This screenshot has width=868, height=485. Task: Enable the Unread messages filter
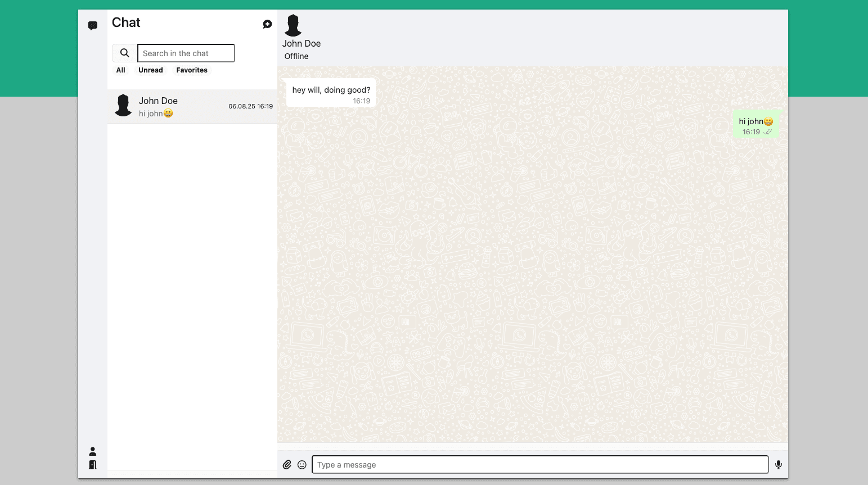point(150,70)
